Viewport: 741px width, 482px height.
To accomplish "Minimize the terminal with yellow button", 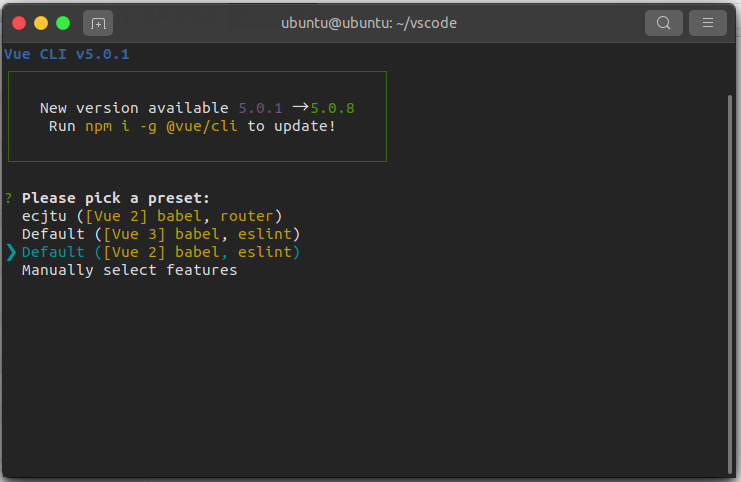I will point(41,23).
